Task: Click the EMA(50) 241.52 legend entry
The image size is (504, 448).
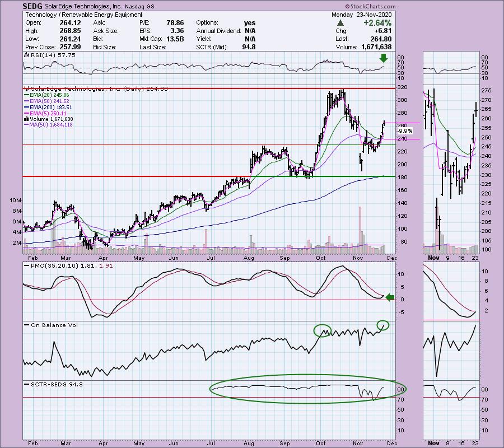Action: [47, 101]
